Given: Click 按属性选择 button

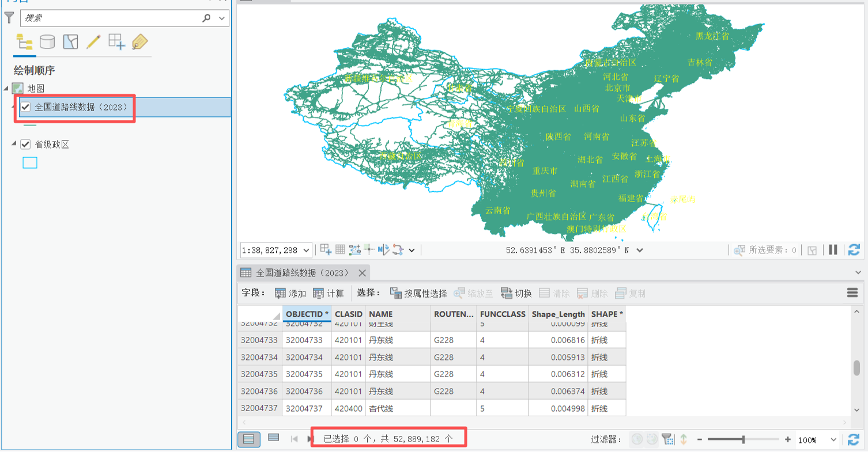Looking at the screenshot, I should click(x=418, y=293).
